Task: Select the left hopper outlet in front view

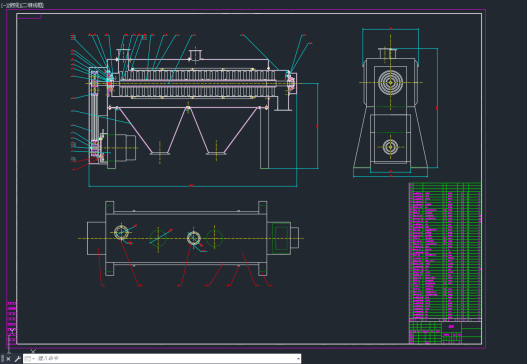Action: click(160, 153)
